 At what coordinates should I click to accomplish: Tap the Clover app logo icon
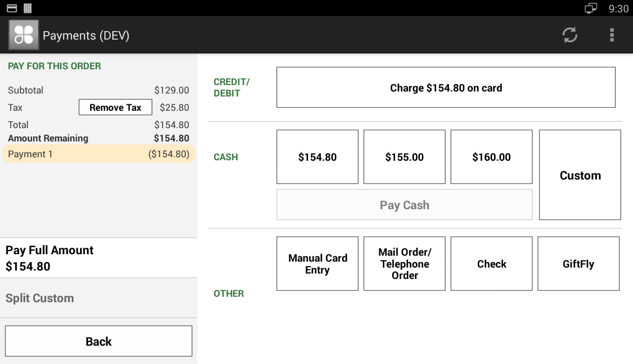point(24,35)
